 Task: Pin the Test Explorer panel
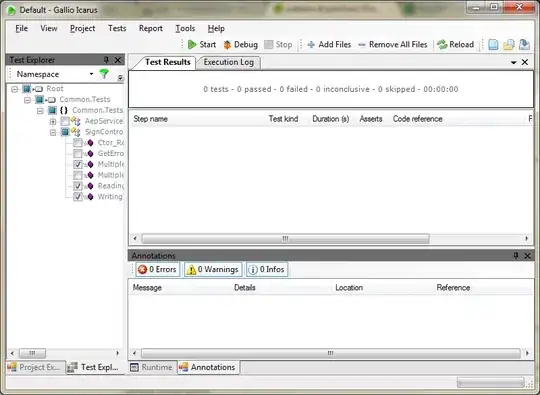pos(106,60)
